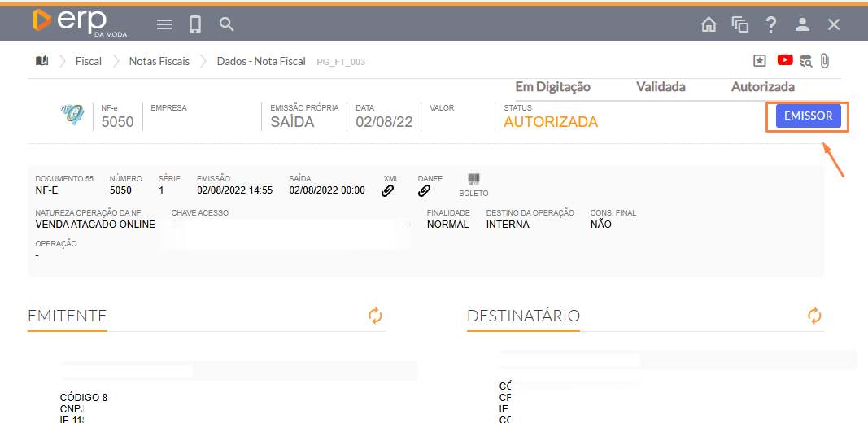
Task: Click the mobile device icon
Action: click(195, 24)
